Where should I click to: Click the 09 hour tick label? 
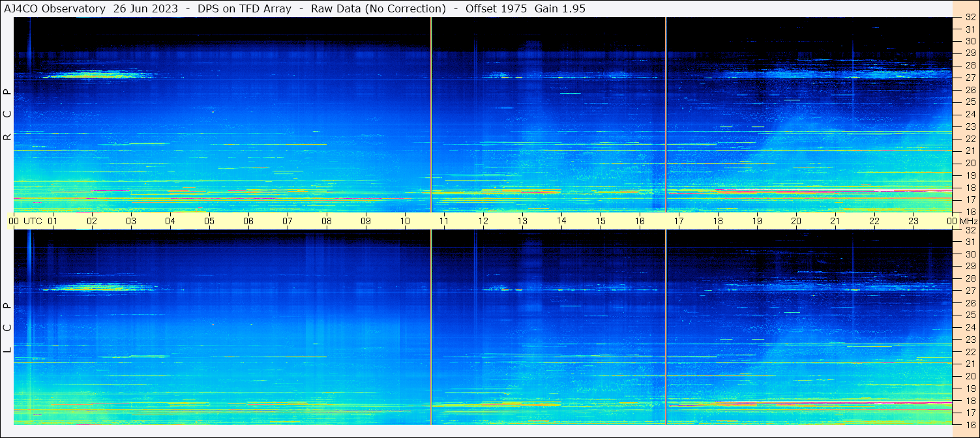[366, 221]
